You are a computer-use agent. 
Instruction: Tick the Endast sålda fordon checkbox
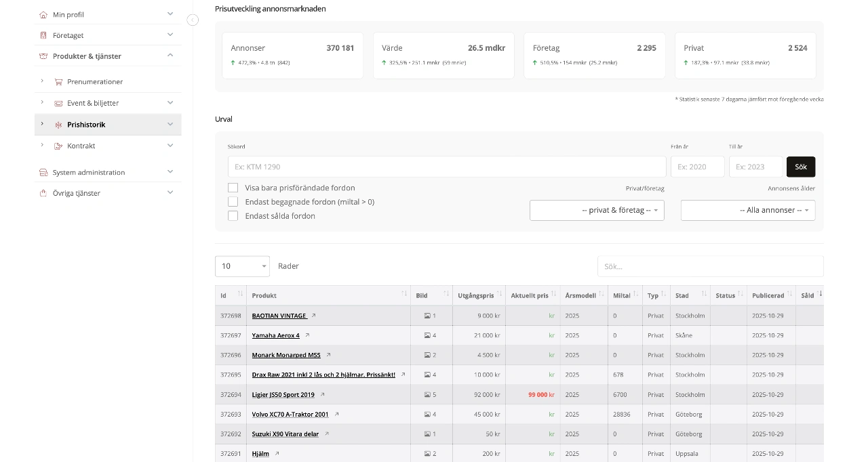click(233, 216)
